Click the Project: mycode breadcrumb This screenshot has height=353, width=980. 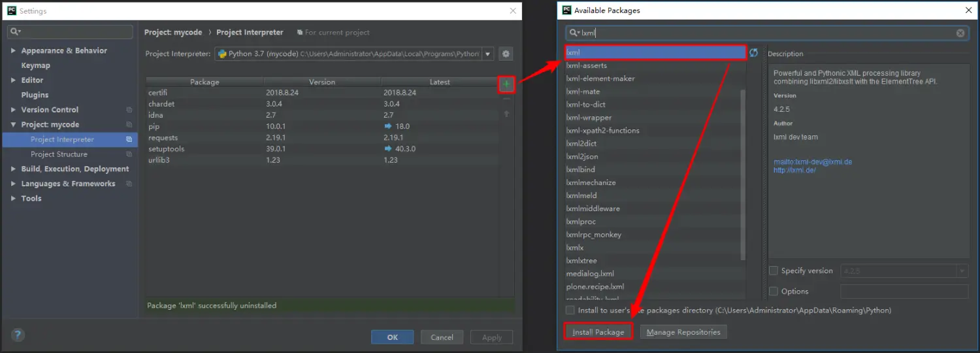click(173, 32)
